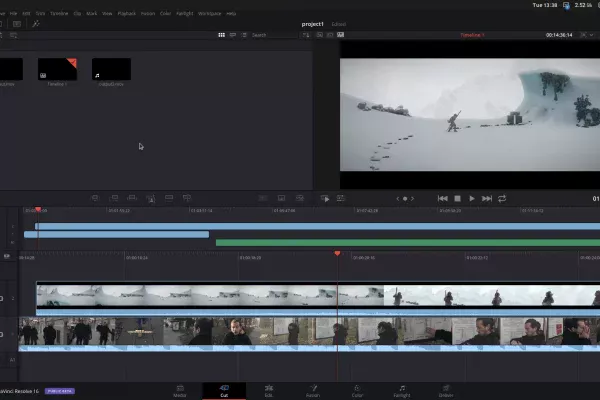Viewport: 600px width, 400px height.
Task: Select the audio clip thumbnail in media pool
Action: tap(111, 69)
